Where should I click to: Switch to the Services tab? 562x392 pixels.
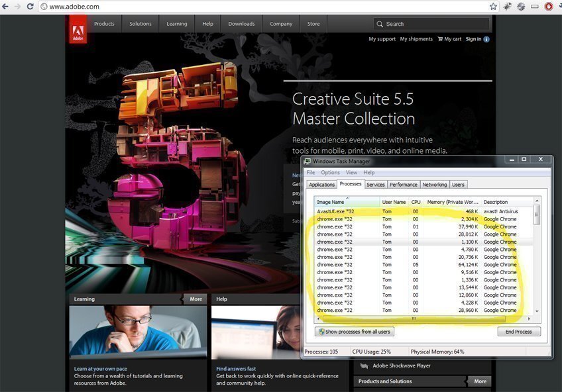pyautogui.click(x=375, y=184)
